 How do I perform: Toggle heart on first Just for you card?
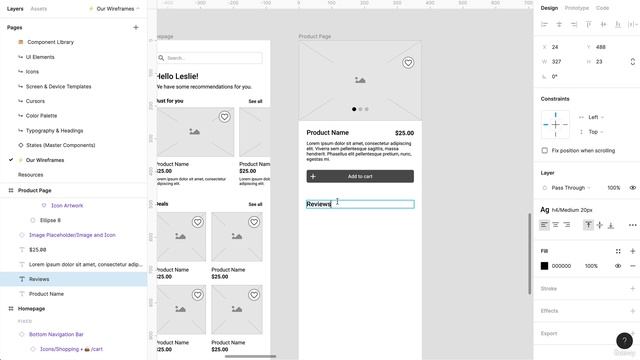[x=224, y=117]
